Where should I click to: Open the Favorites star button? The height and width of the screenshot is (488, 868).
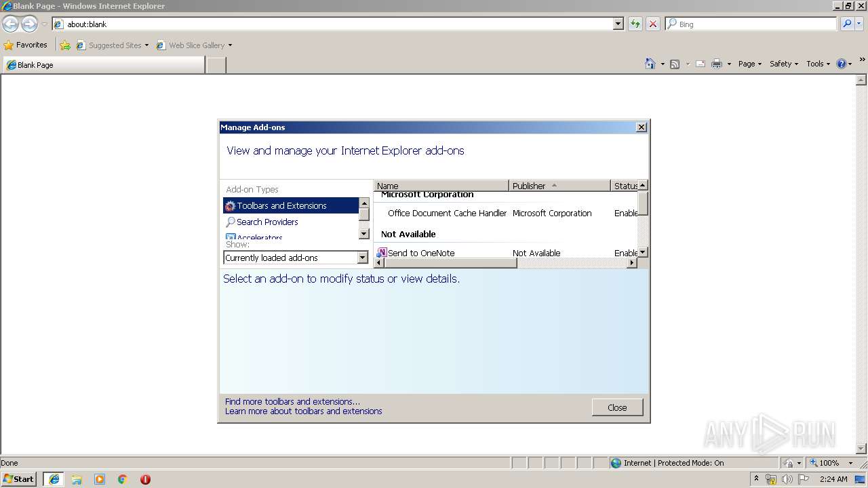point(26,45)
